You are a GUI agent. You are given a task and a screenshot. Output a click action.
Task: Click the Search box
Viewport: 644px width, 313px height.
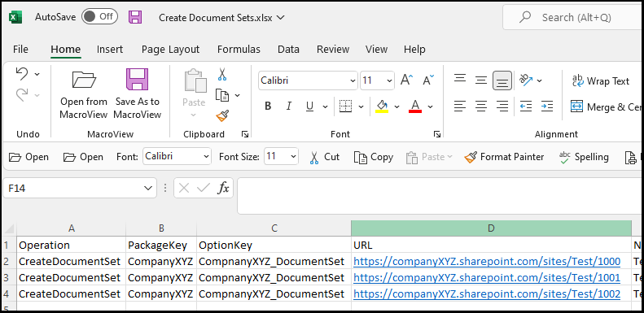[x=573, y=17]
